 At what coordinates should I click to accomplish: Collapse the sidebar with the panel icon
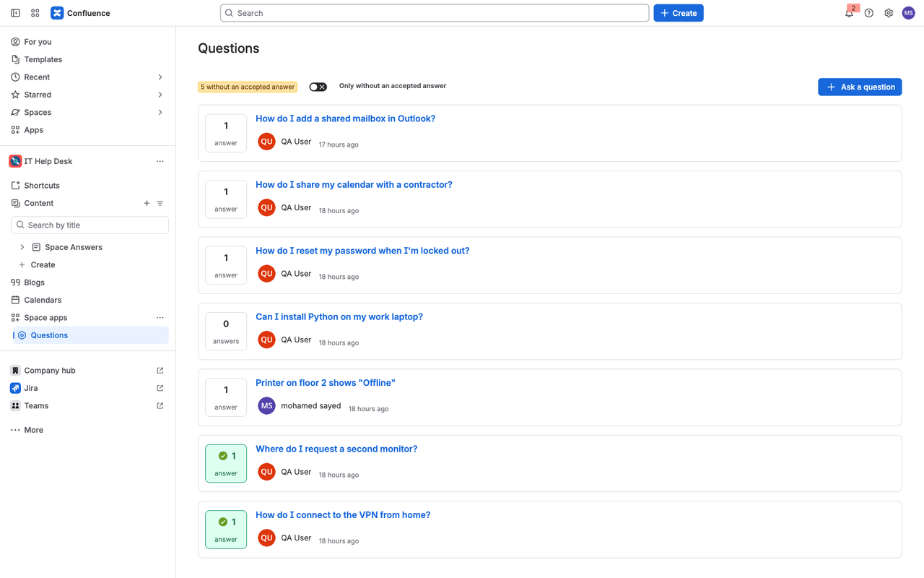tap(15, 13)
